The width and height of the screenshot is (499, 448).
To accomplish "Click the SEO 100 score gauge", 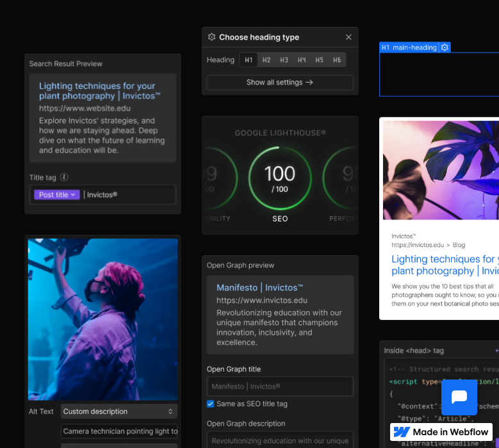I will [280, 179].
